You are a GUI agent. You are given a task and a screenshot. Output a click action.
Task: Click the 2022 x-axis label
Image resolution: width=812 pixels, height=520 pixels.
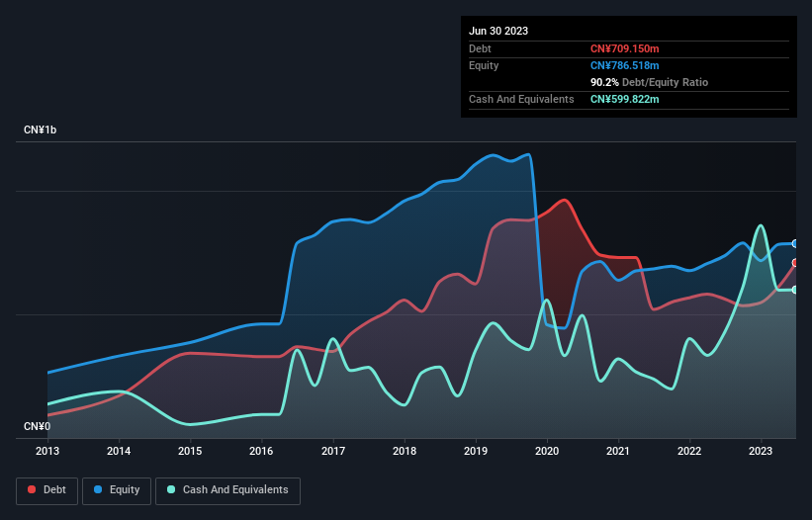click(x=689, y=451)
